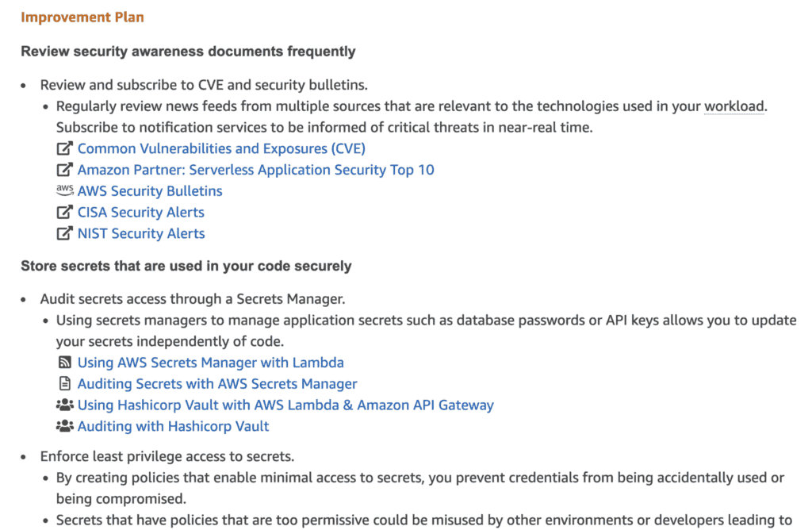812x530 pixels.
Task: Click the AWS logo icon before Security Bulletins
Action: (x=65, y=190)
